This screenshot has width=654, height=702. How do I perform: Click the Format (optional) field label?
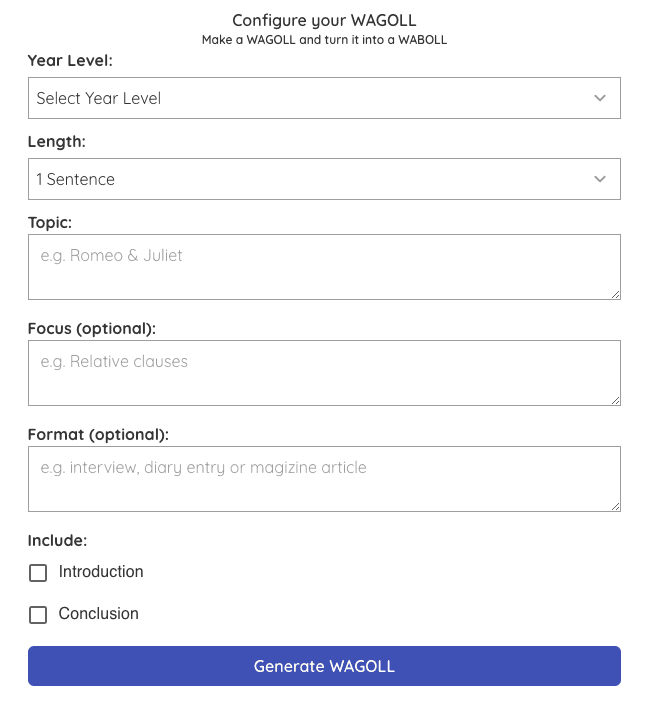(x=98, y=434)
